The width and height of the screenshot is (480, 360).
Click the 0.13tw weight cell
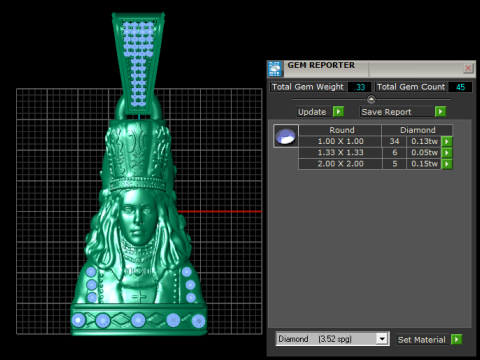click(424, 141)
